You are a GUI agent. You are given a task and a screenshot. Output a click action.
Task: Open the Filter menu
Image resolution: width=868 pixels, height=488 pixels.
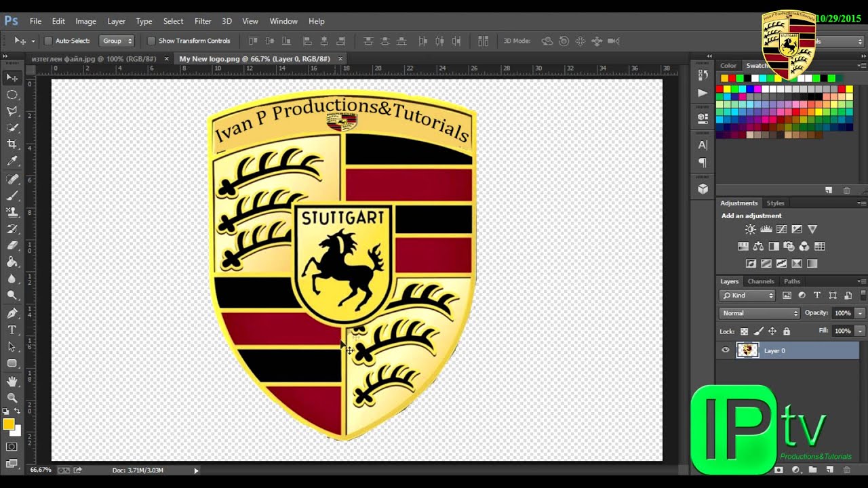203,21
